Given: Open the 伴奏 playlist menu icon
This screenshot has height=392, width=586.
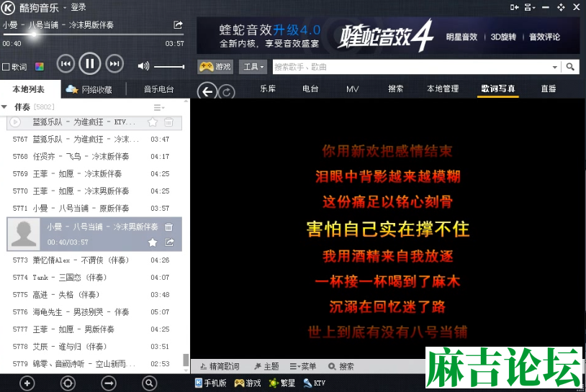Looking at the screenshot, I should [x=159, y=107].
